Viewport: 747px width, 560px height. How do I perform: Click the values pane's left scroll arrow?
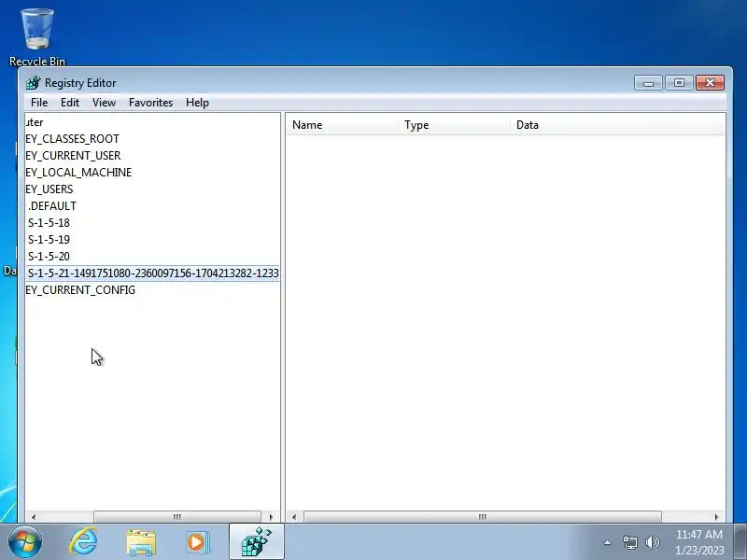[x=294, y=517]
